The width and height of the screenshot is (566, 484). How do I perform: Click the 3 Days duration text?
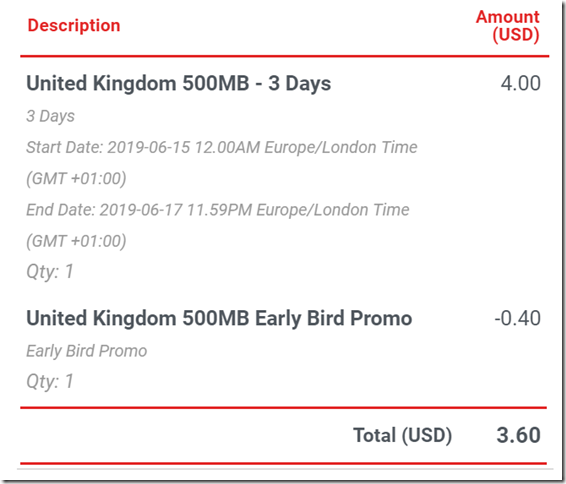[x=51, y=116]
